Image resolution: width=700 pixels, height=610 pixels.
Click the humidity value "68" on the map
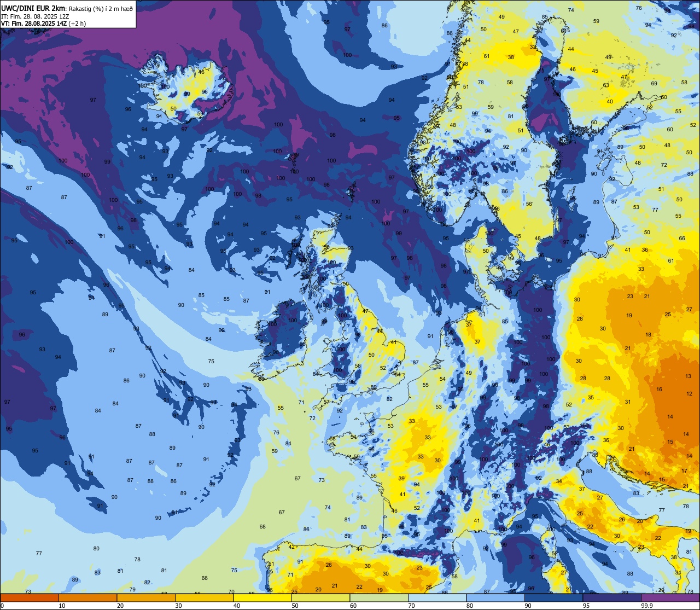(x=262, y=527)
